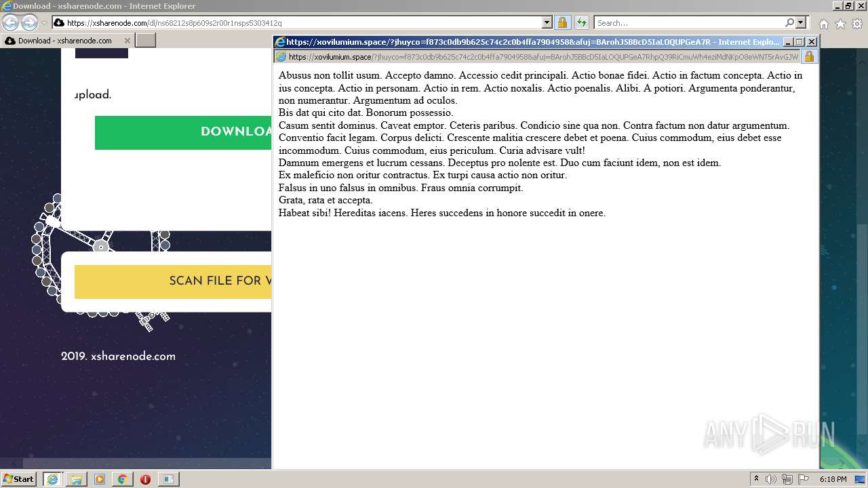Click 'Bis dat qui cito dat' line
The height and width of the screenshot is (488, 868).
[x=321, y=113]
